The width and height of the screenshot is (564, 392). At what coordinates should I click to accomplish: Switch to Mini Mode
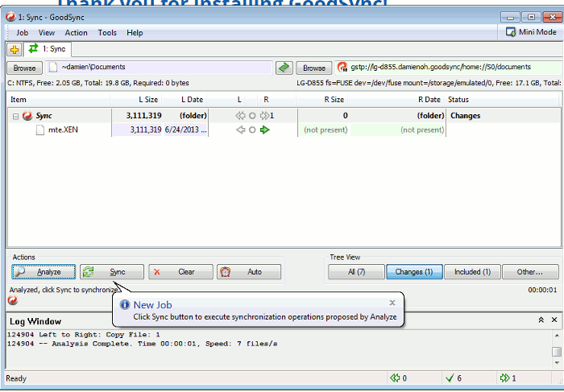531,32
